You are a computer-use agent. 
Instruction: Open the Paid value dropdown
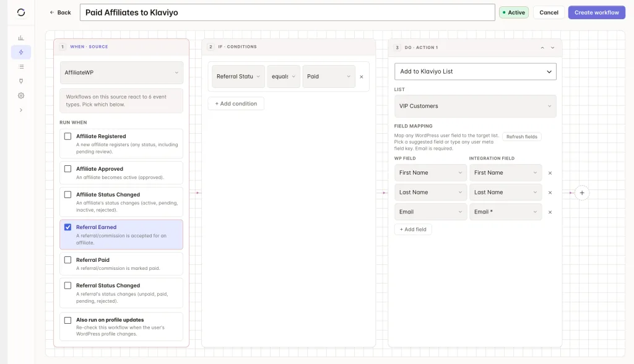(329, 76)
